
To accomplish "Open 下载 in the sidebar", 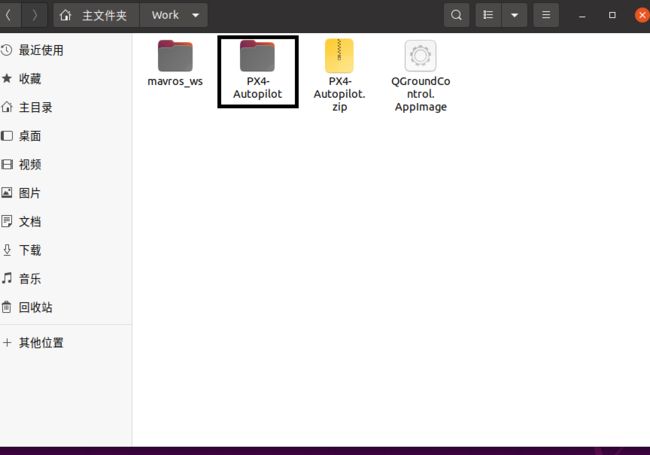I will (65, 250).
